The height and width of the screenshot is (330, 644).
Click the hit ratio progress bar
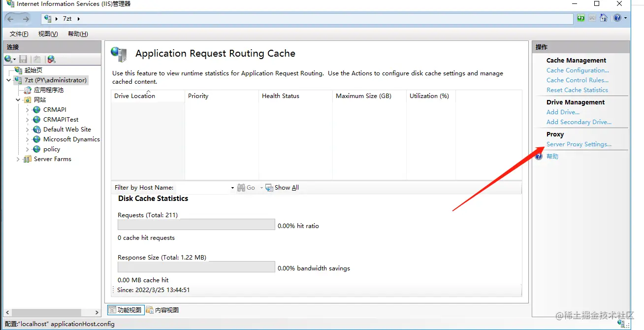(196, 225)
